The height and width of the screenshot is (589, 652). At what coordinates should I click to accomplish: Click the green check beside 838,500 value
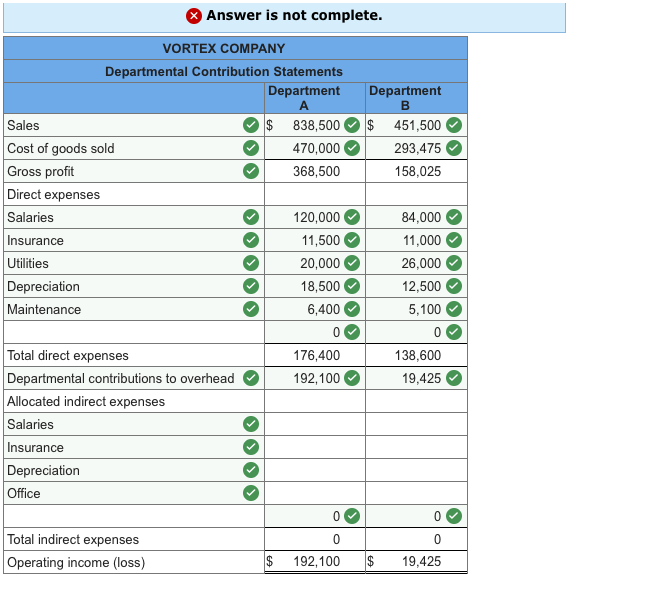[352, 125]
